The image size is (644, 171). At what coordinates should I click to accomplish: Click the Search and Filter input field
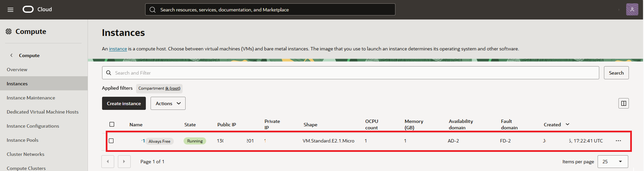350,73
